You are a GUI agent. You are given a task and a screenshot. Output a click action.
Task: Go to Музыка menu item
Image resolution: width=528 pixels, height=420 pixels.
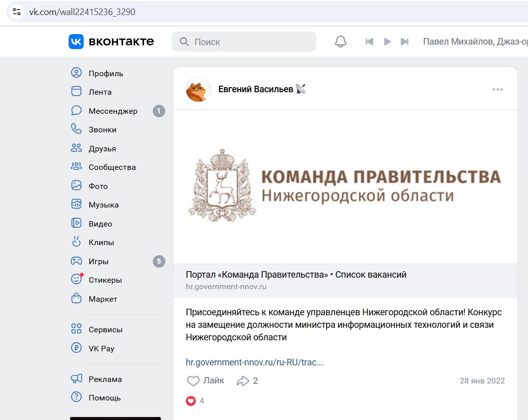tap(103, 204)
